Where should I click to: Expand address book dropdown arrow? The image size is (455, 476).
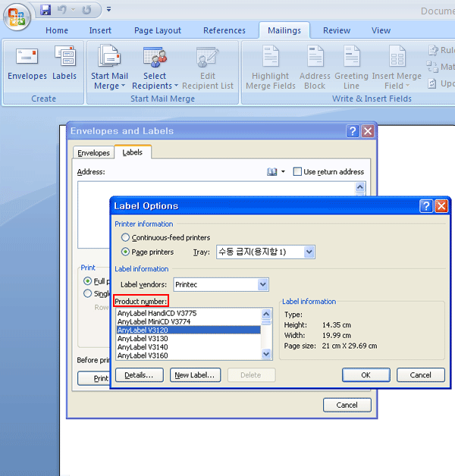[x=283, y=172]
